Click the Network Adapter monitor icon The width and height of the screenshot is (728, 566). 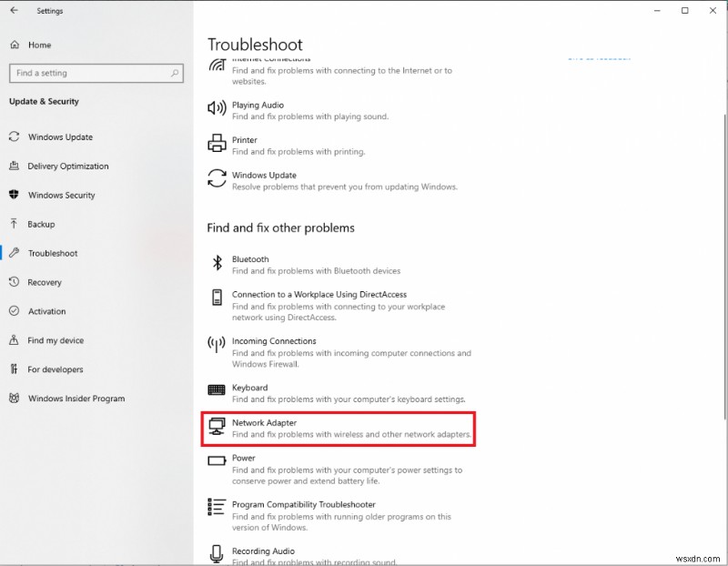(x=217, y=425)
